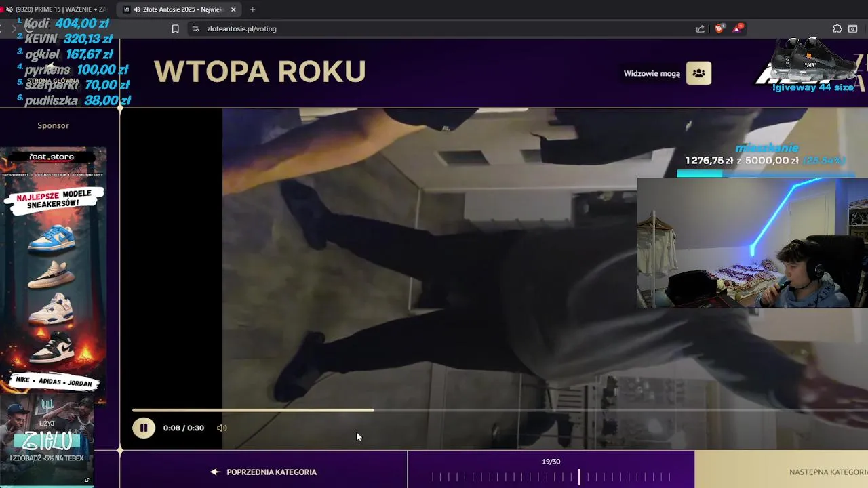This screenshot has width=868, height=488.
Task: Click the 19/30 category counter
Action: 551,462
